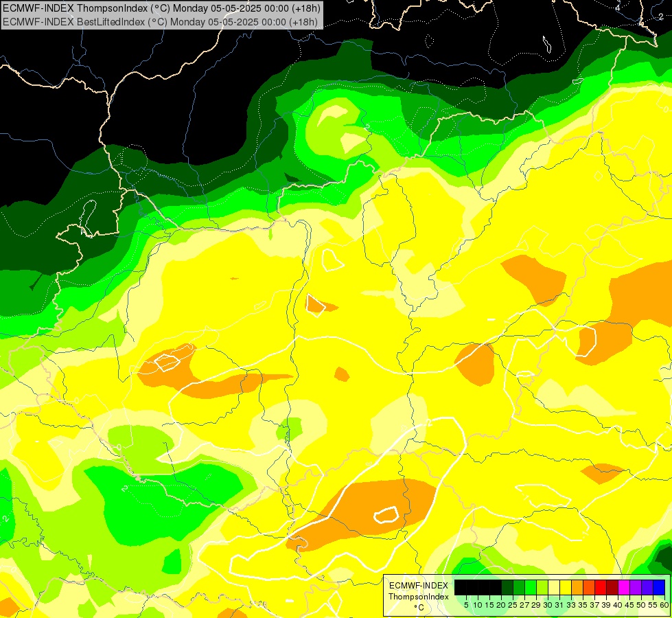Click the legend value 50
The image size is (672, 618).
point(641,605)
